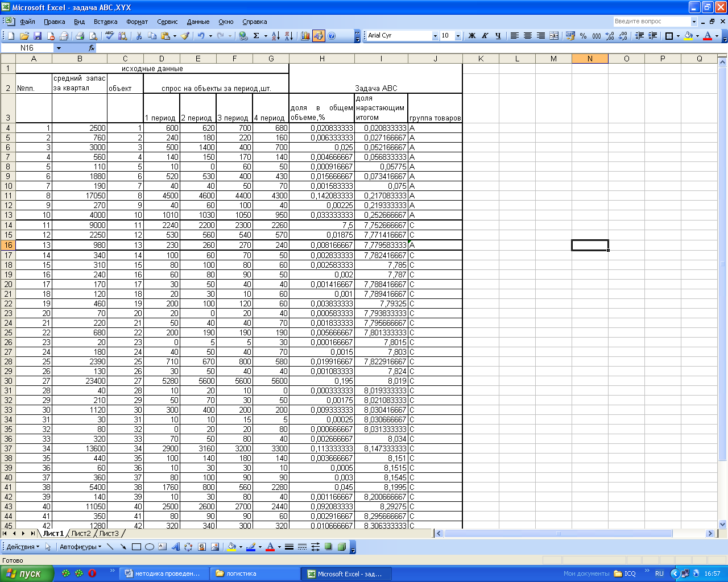Screen dimensions: 728x582
Task: Apply percent style format
Action: [584, 36]
